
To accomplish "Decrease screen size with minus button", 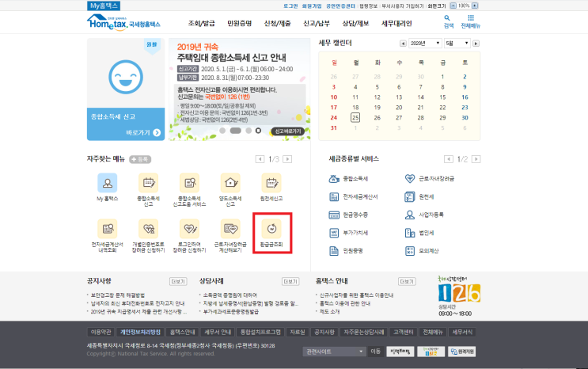I will coord(453,6).
